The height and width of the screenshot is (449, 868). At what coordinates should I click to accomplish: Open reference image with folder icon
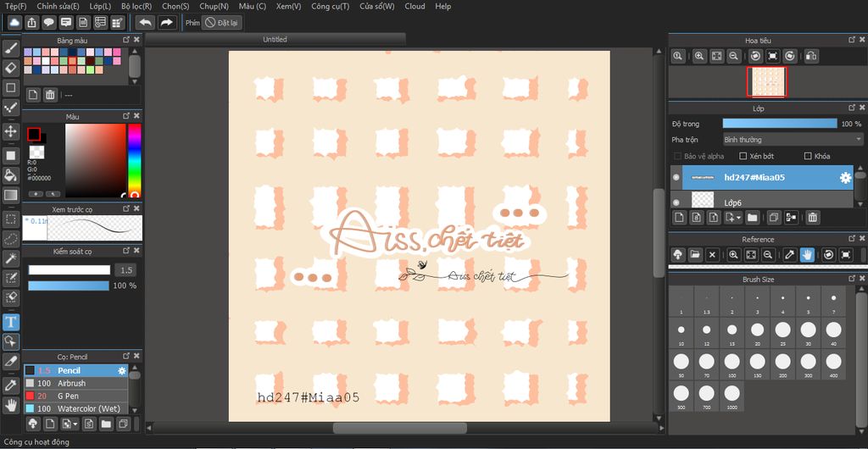[x=695, y=255]
